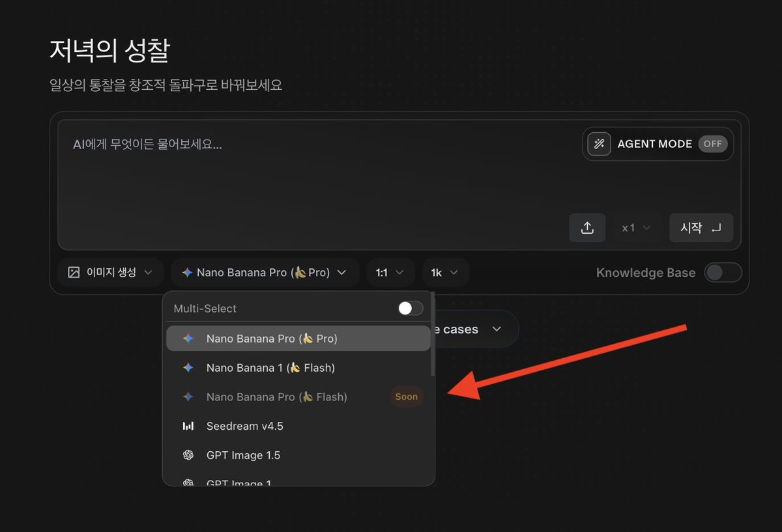Image resolution: width=782 pixels, height=532 pixels.
Task: Choose Seedream v4.5 model
Action: (298, 426)
